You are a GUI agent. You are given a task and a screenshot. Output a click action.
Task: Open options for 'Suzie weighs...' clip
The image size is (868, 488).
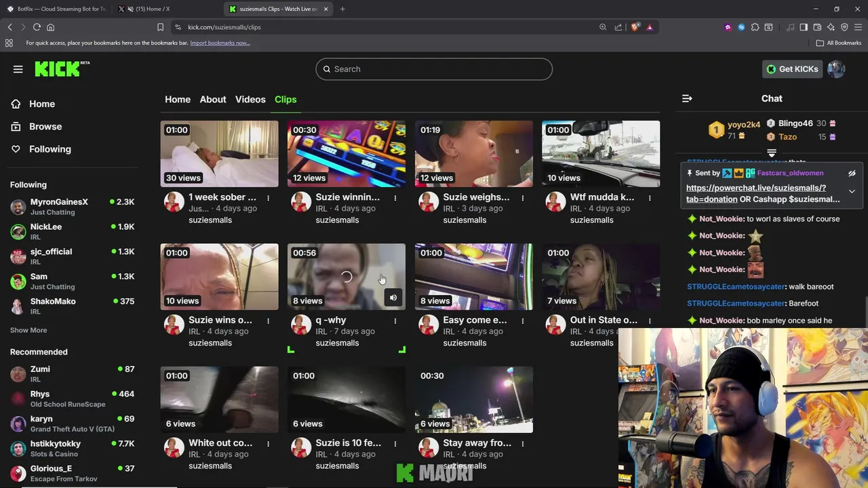pyautogui.click(x=522, y=198)
